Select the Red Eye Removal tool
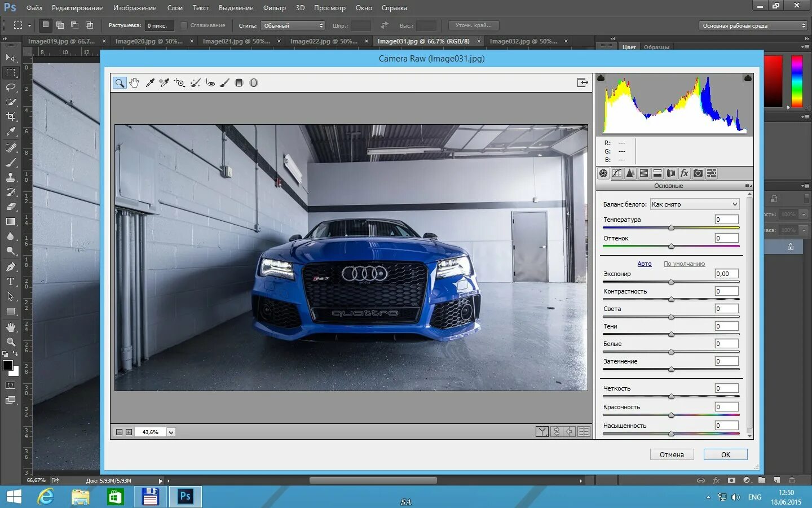Image resolution: width=812 pixels, height=508 pixels. click(x=210, y=83)
